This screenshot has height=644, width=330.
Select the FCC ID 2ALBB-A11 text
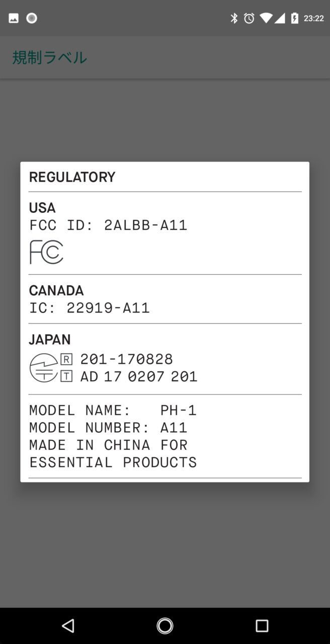pos(108,225)
